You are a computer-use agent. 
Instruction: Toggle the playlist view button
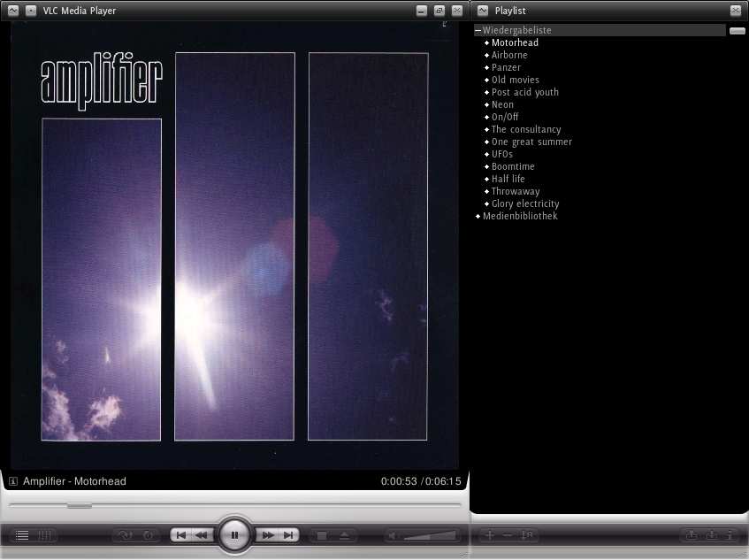click(x=22, y=535)
